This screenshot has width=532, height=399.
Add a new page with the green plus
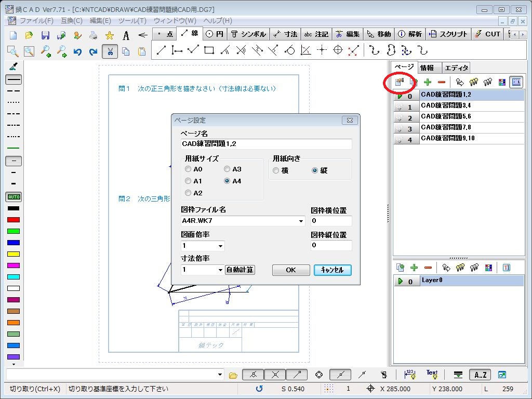(x=428, y=82)
